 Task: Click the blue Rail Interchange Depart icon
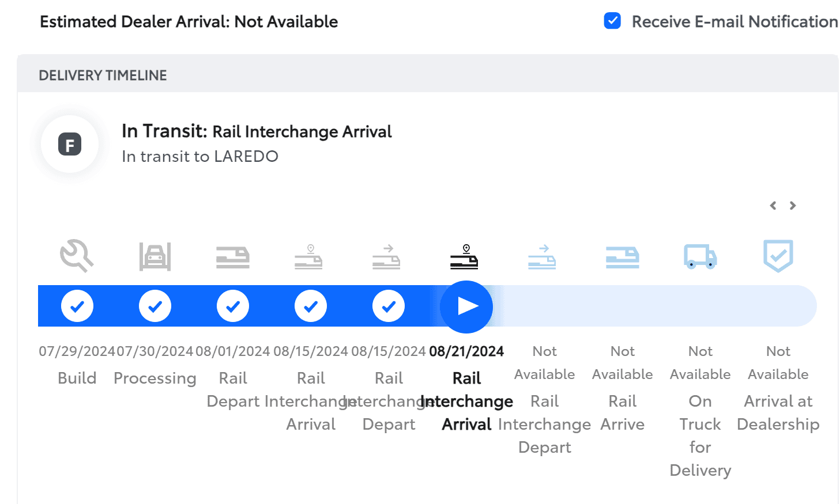click(x=542, y=257)
